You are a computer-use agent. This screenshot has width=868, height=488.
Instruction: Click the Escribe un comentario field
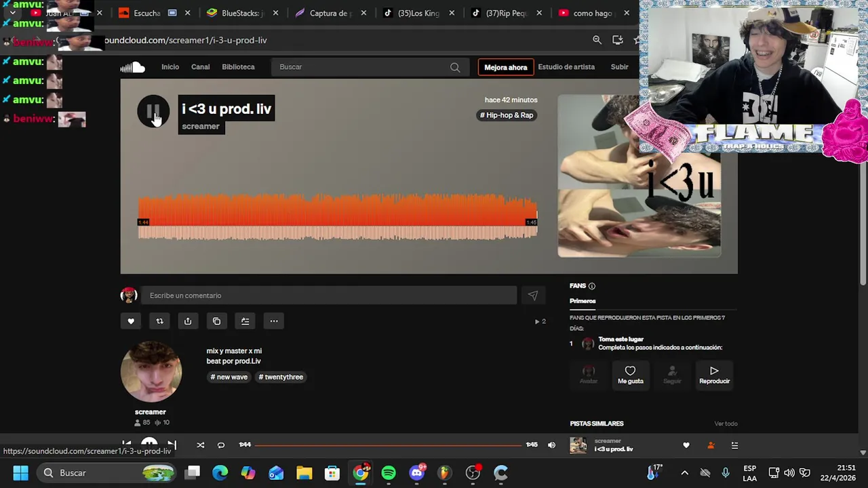point(329,296)
